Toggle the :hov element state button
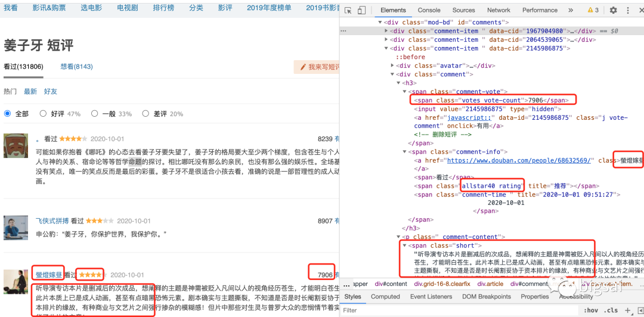The width and height of the screenshot is (644, 317). (590, 310)
